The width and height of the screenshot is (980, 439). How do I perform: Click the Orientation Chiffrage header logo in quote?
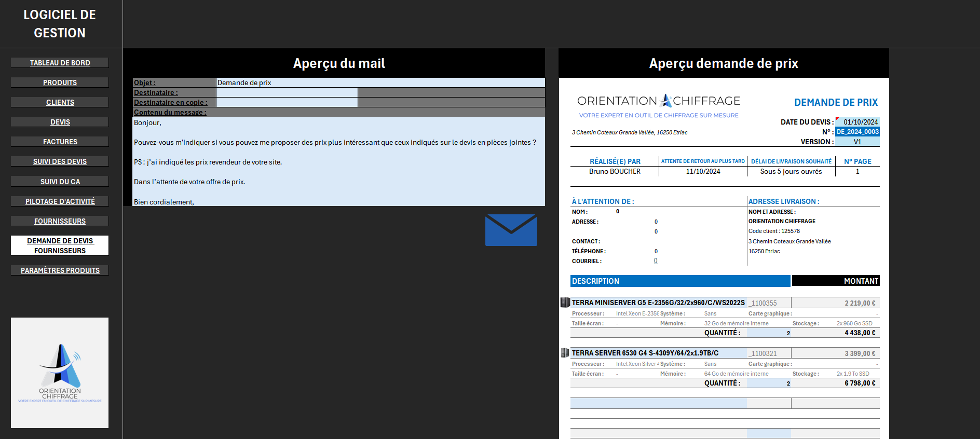click(659, 106)
